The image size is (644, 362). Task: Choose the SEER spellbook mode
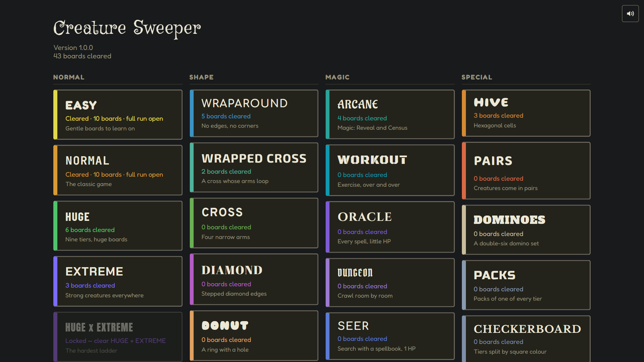390,336
